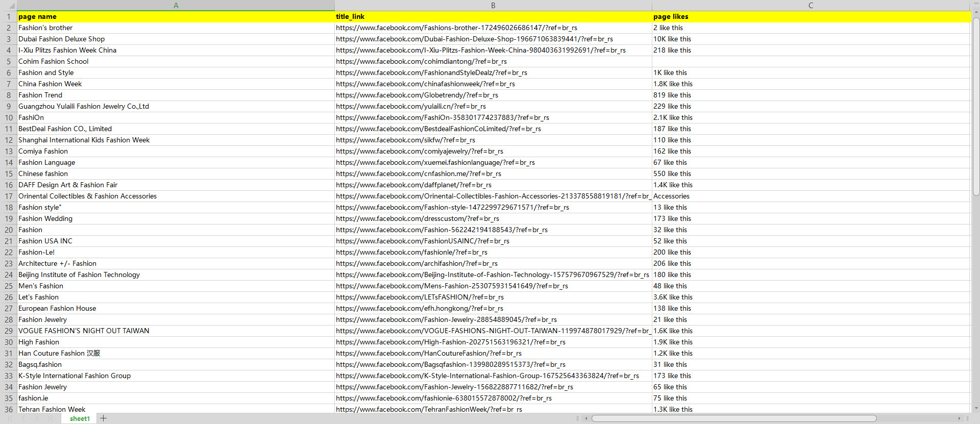
Task: Select 'VOGUE FASHION'S NIGHT OUT TAIWAN' cell
Action: [x=176, y=331]
